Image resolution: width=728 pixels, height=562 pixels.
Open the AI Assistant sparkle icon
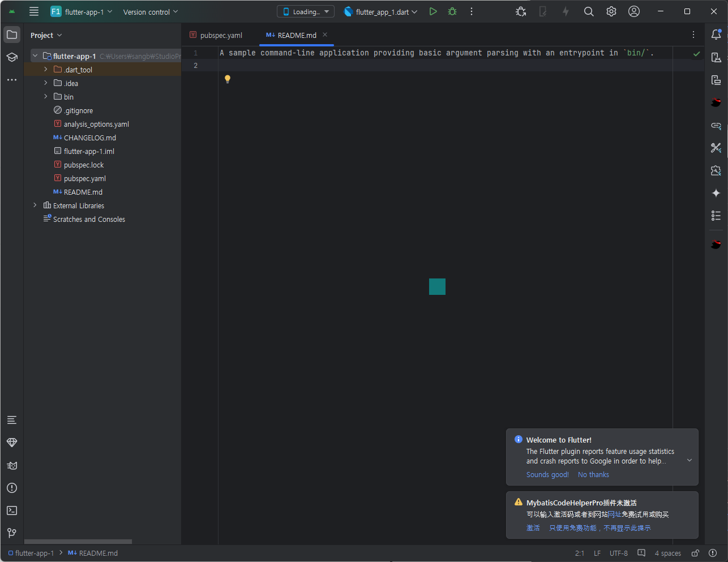716,193
